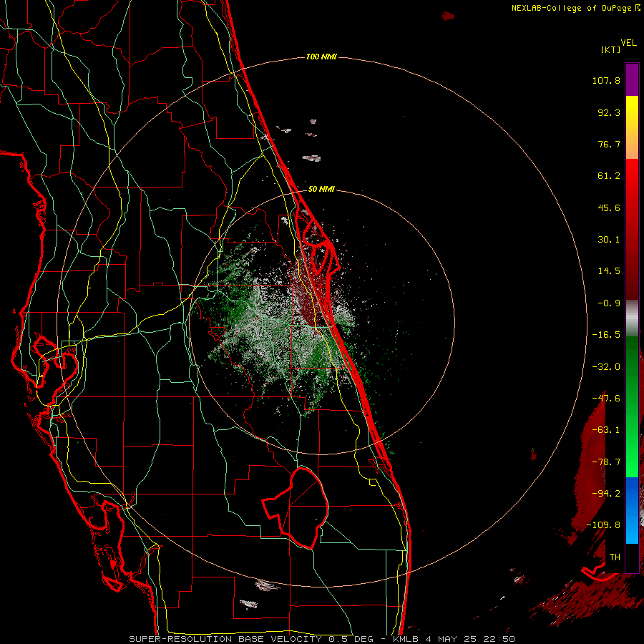The height and width of the screenshot is (644, 644).
Task: Select the -47.6 legend value
Action: tap(606, 399)
